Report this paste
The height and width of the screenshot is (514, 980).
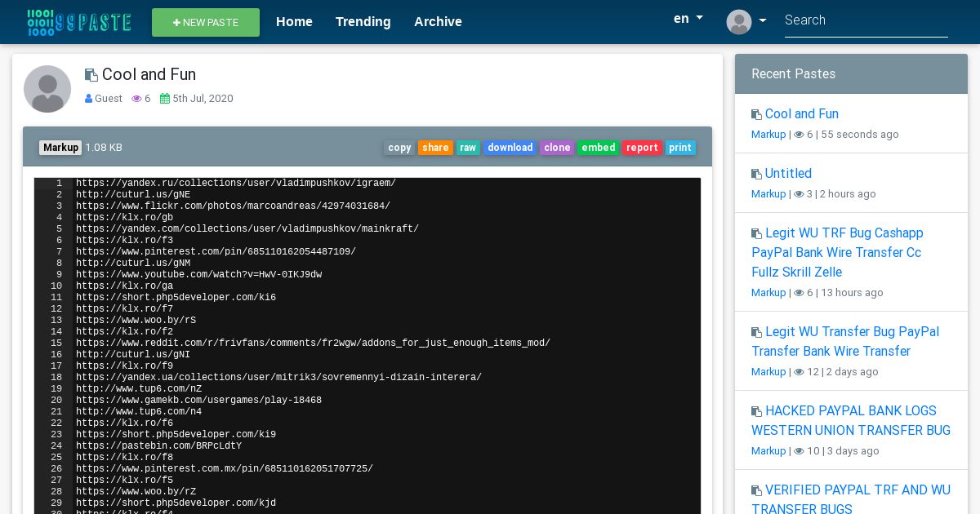[642, 148]
